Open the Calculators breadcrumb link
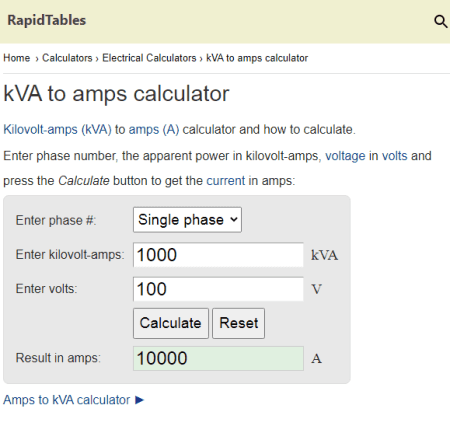The width and height of the screenshot is (450, 433). 67,58
